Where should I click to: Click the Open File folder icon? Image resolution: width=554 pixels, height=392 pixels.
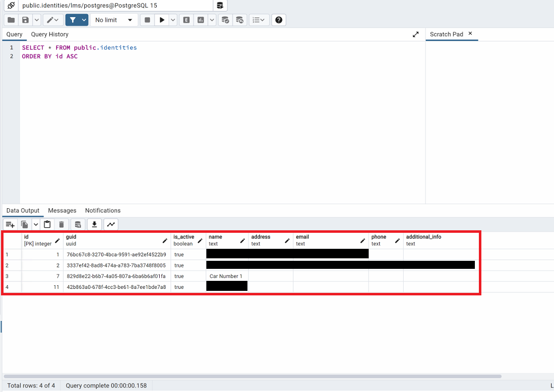(11, 20)
